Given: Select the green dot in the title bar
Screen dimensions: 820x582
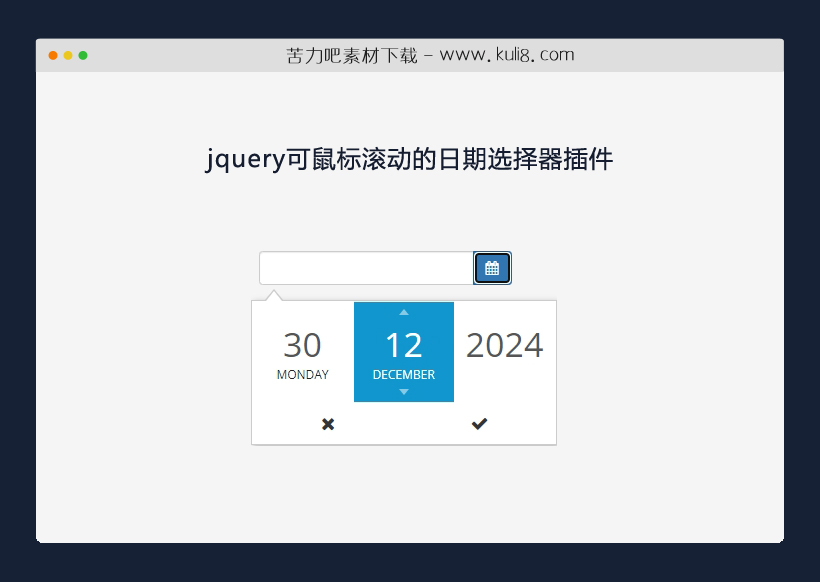Looking at the screenshot, I should tap(84, 56).
